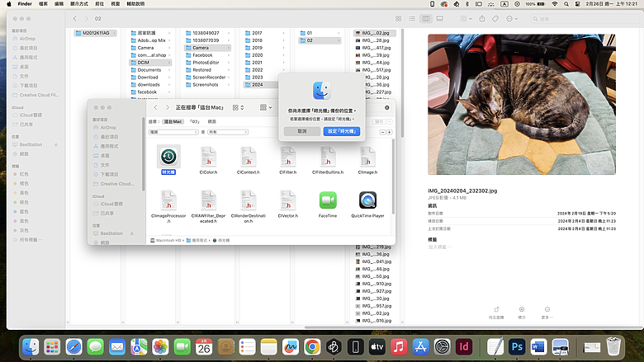
Task: Click the tag icon in back Finder toolbar
Action: click(x=495, y=19)
